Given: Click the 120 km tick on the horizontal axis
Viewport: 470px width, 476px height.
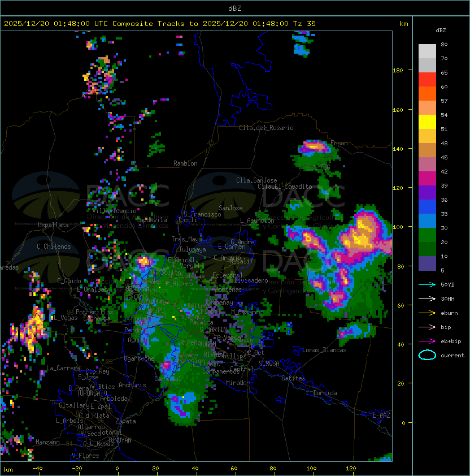Looking at the screenshot, I should click(351, 469).
